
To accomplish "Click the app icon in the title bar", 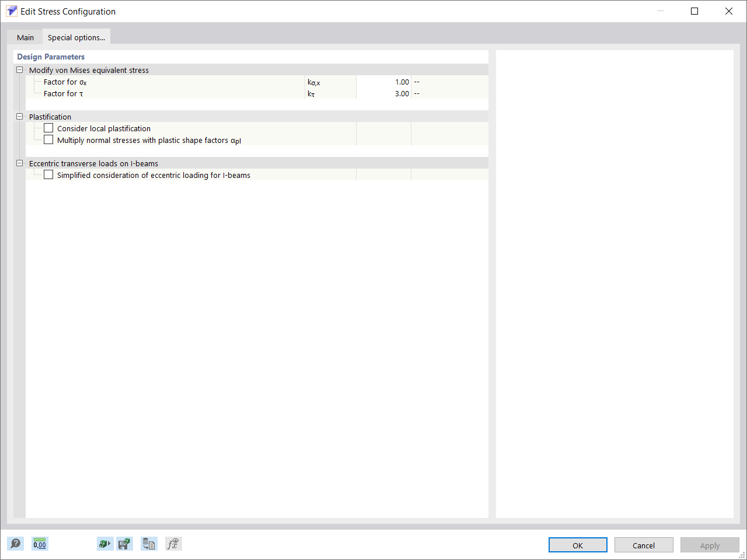I will tap(11, 11).
